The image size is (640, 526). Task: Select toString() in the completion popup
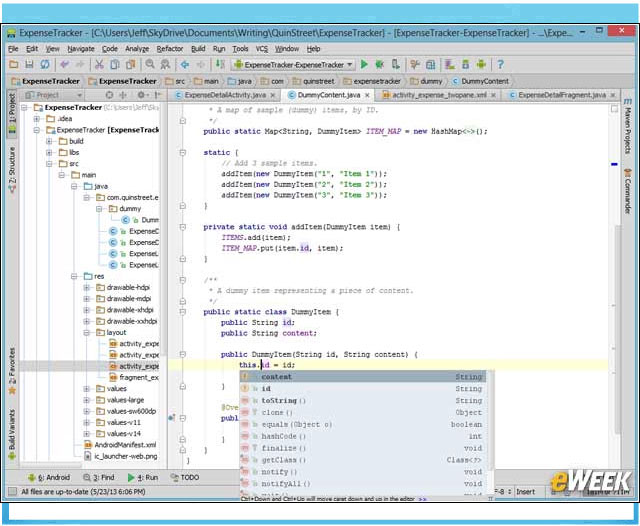(x=362, y=401)
